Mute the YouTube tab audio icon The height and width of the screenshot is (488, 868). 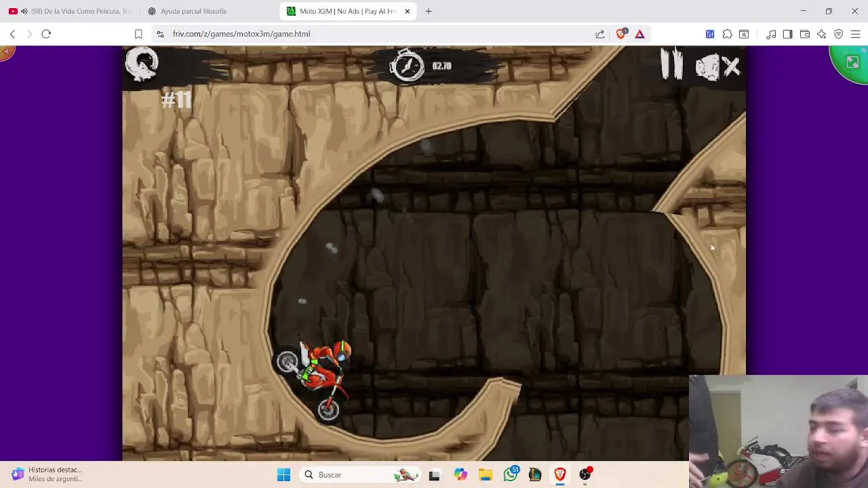point(24,11)
